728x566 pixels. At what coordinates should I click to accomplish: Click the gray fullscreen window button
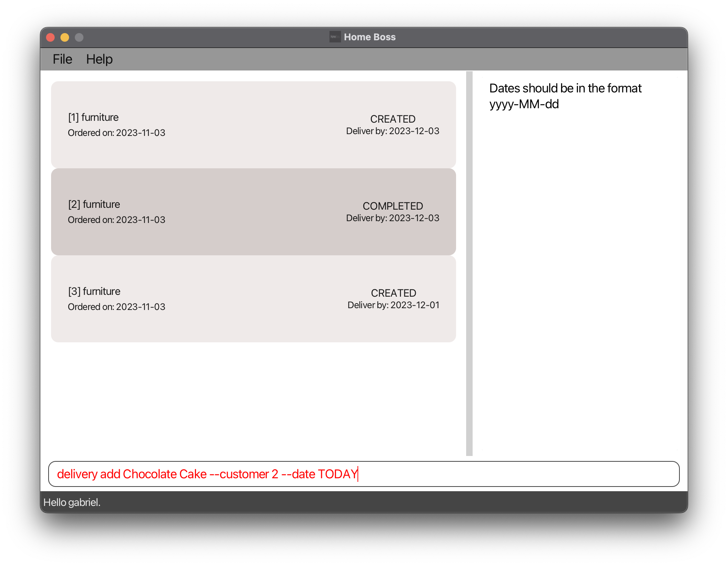point(79,37)
